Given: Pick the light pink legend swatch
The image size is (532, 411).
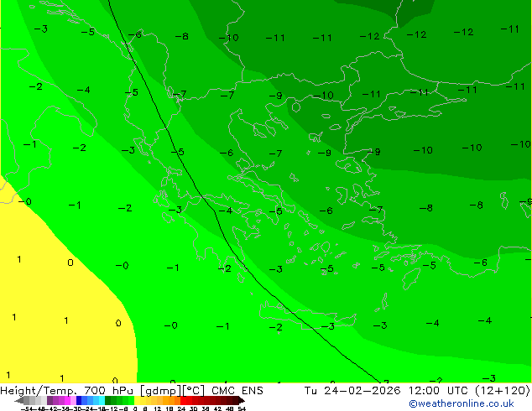Looking at the screenshot, I should (73, 400).
